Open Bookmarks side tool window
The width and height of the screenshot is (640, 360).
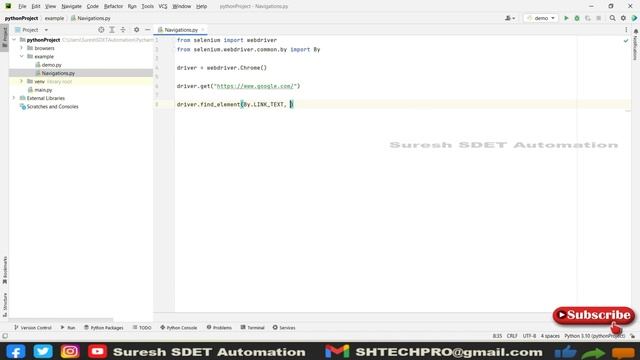click(x=5, y=270)
